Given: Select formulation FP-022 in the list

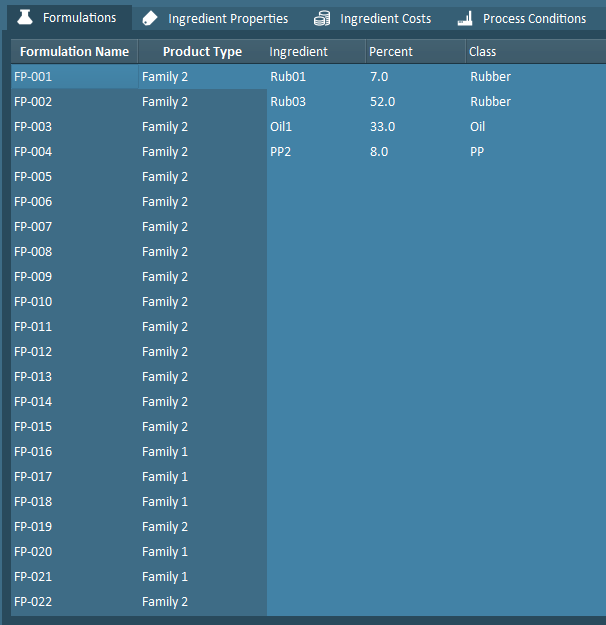Looking at the screenshot, I should (34, 602).
